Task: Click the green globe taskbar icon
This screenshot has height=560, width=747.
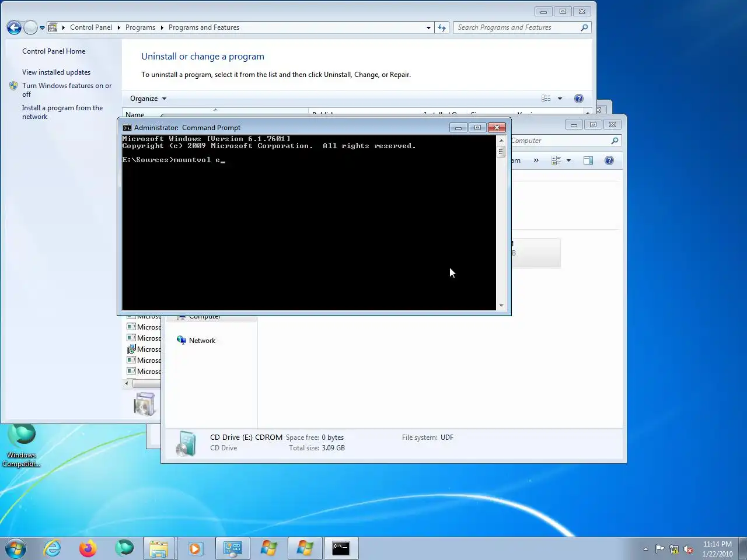Action: 124,548
